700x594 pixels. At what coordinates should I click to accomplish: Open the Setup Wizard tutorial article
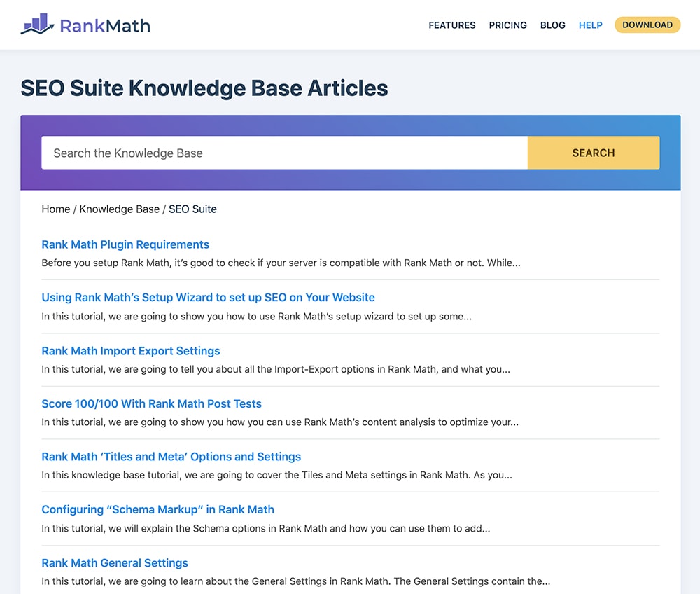pyautogui.click(x=207, y=297)
